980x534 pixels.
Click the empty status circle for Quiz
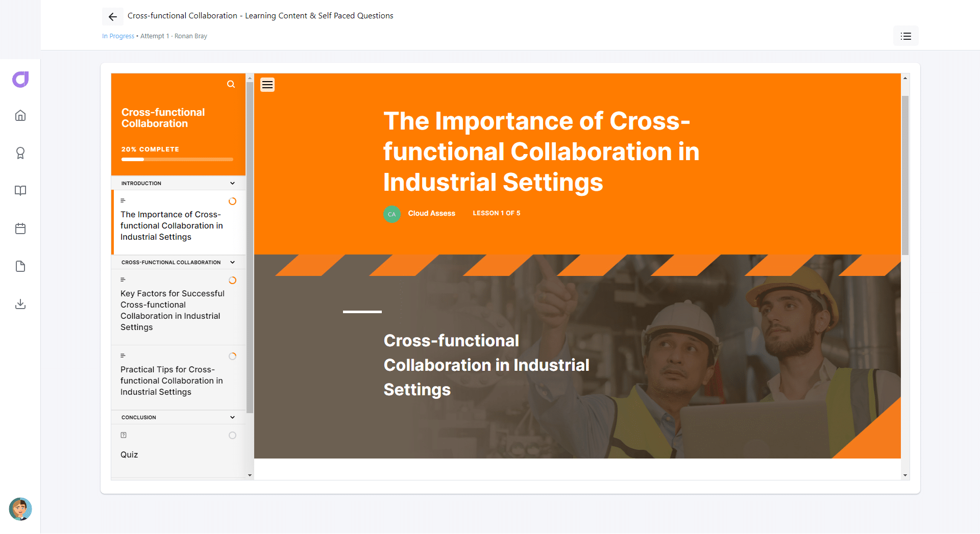(233, 436)
